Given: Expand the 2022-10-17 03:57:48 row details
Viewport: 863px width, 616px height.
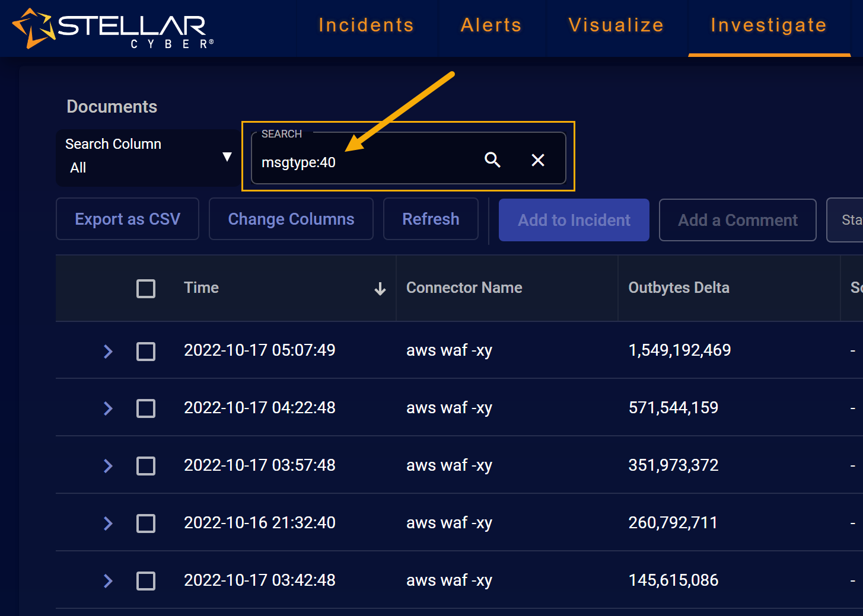Looking at the screenshot, I should pyautogui.click(x=108, y=466).
